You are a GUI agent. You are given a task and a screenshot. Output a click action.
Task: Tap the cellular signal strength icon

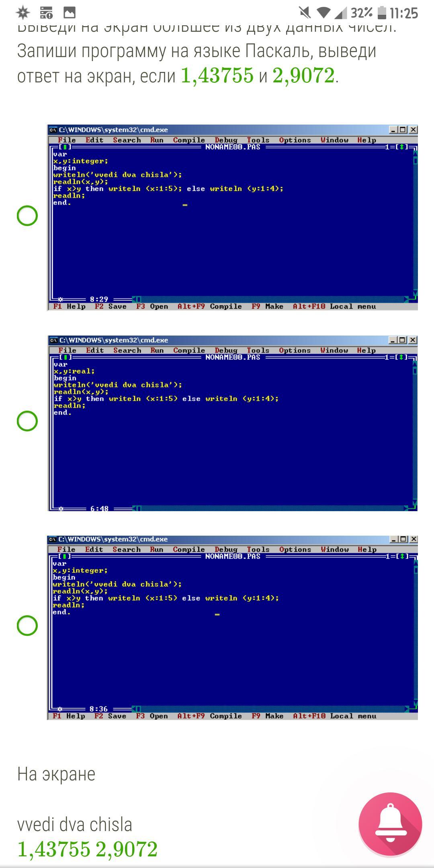point(340,13)
